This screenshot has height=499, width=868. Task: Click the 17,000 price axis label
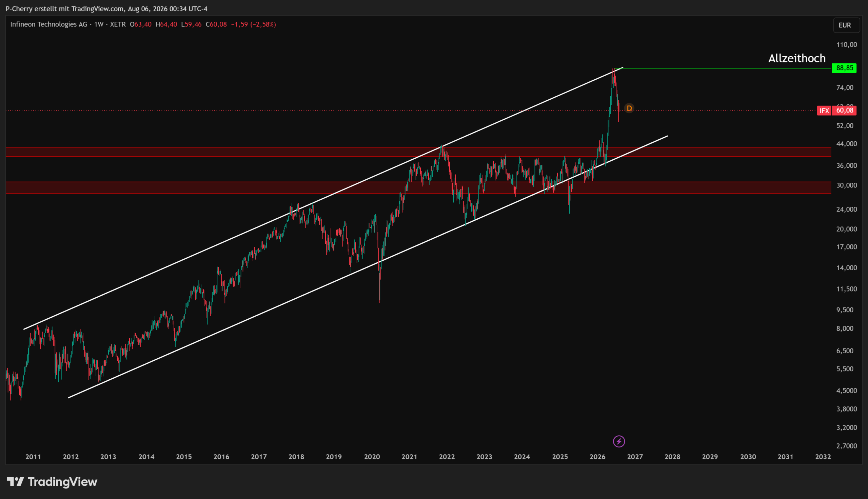coord(846,247)
